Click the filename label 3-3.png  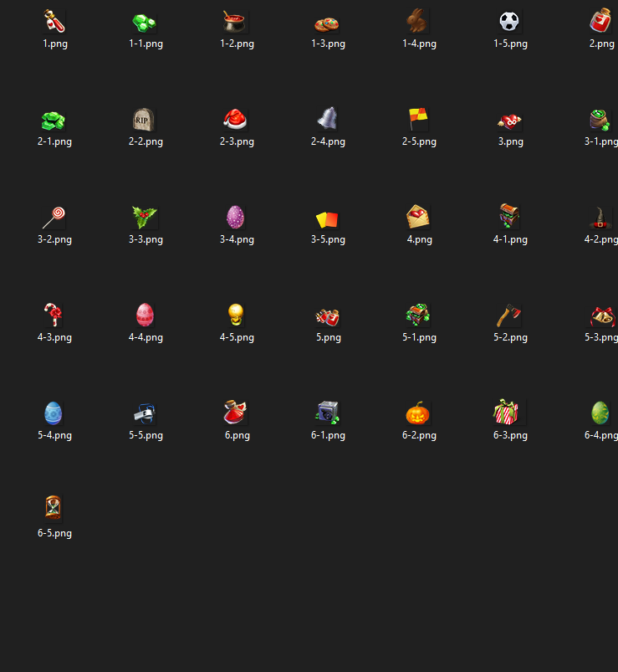[146, 239]
